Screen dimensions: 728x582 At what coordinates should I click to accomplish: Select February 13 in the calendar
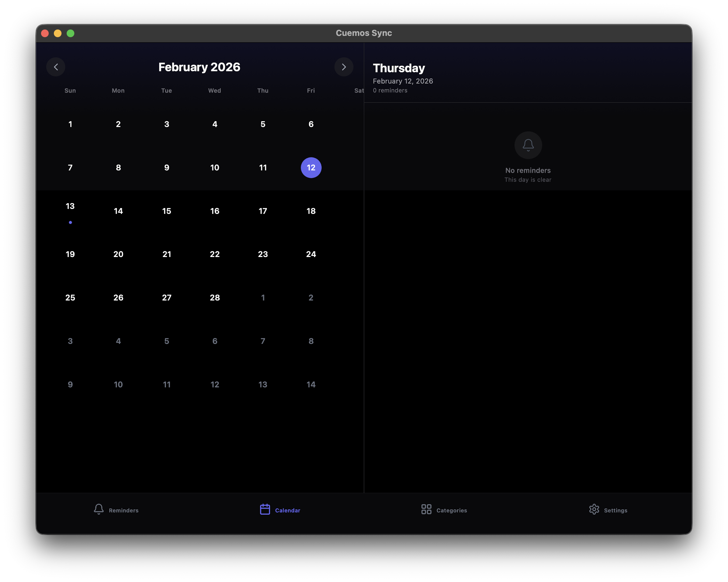(70, 206)
